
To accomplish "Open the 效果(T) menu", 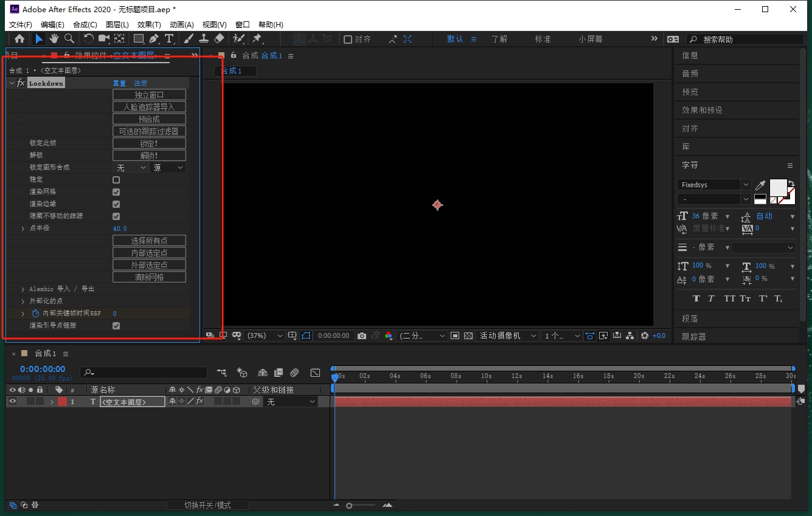I will pyautogui.click(x=149, y=25).
